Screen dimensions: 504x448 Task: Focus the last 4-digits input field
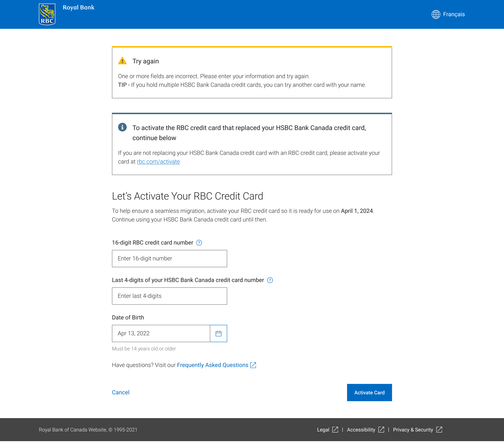(x=169, y=296)
